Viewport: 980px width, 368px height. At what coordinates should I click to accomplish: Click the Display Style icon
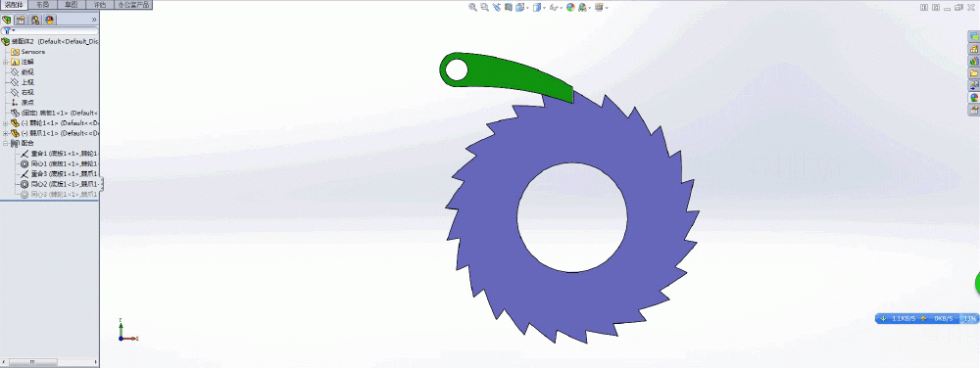coord(536,7)
